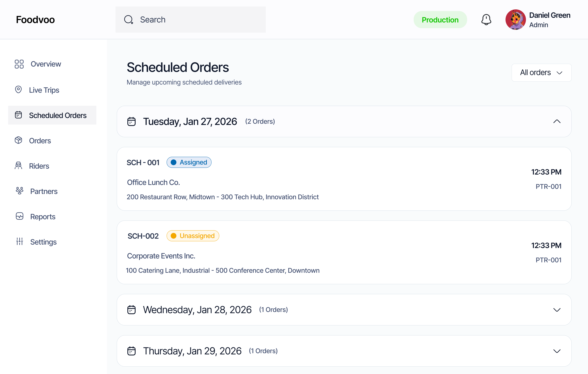
Task: Click the Partners people icon
Action: (20, 191)
